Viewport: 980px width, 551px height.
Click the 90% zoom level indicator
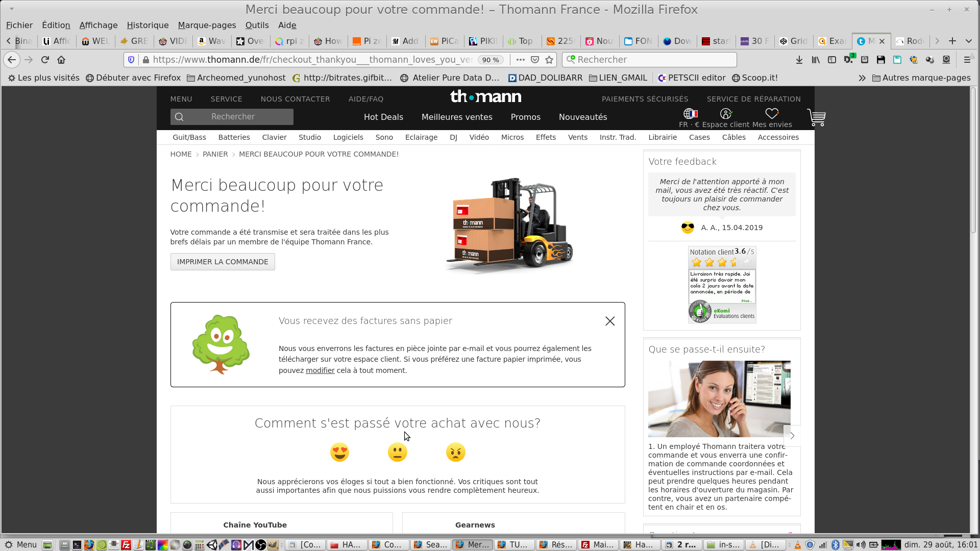[491, 60]
